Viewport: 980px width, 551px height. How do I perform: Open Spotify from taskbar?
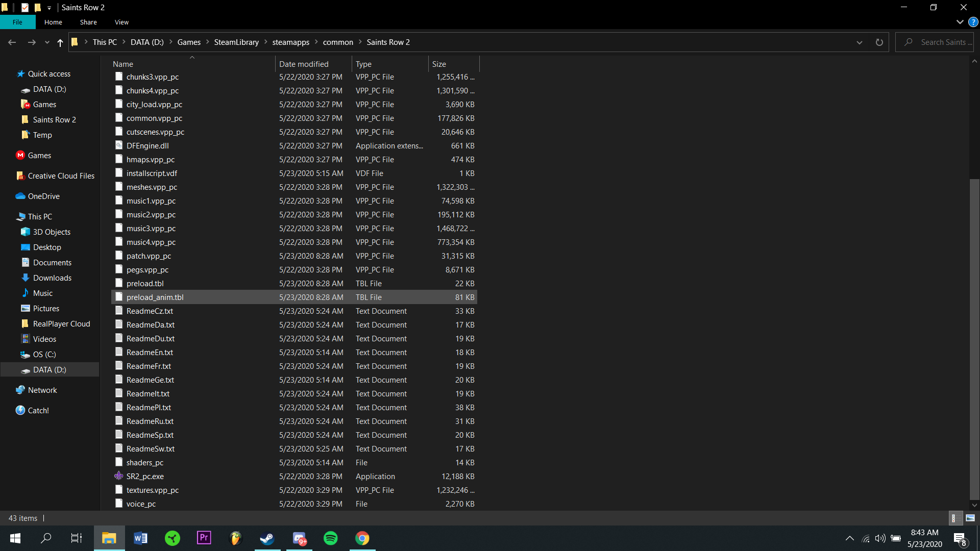coord(331,538)
